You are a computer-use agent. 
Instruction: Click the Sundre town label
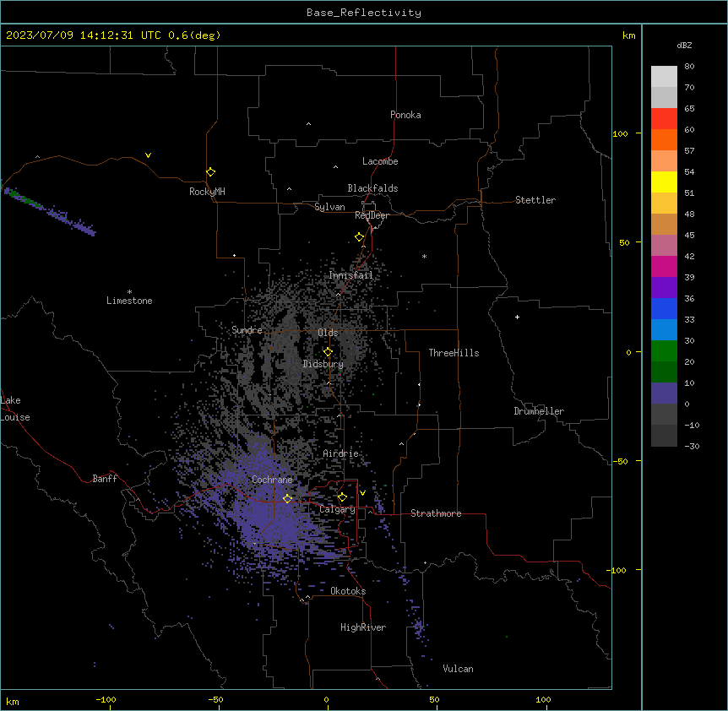247,330
